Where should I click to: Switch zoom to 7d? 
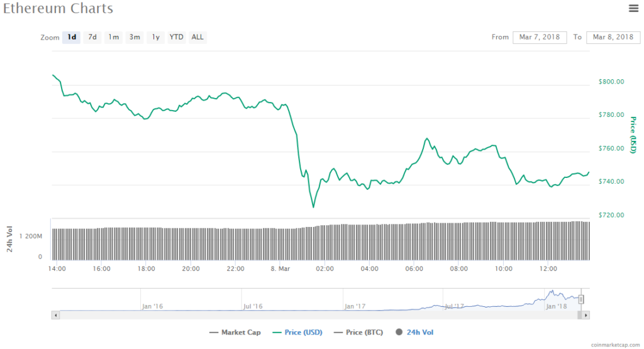click(x=92, y=37)
